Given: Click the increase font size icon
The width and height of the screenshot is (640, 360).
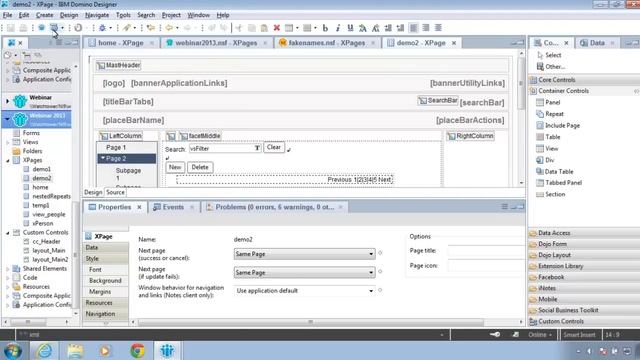Looking at the screenshot, I should point(362,28).
